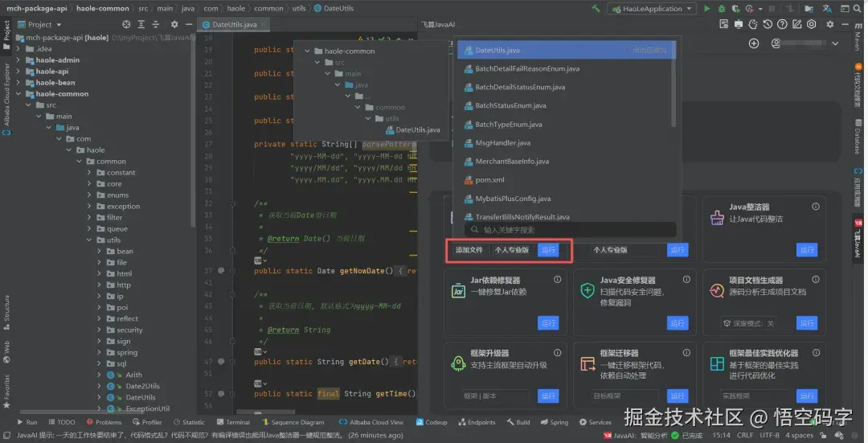Expand the security package folder
868x443 pixels.
coord(99,330)
